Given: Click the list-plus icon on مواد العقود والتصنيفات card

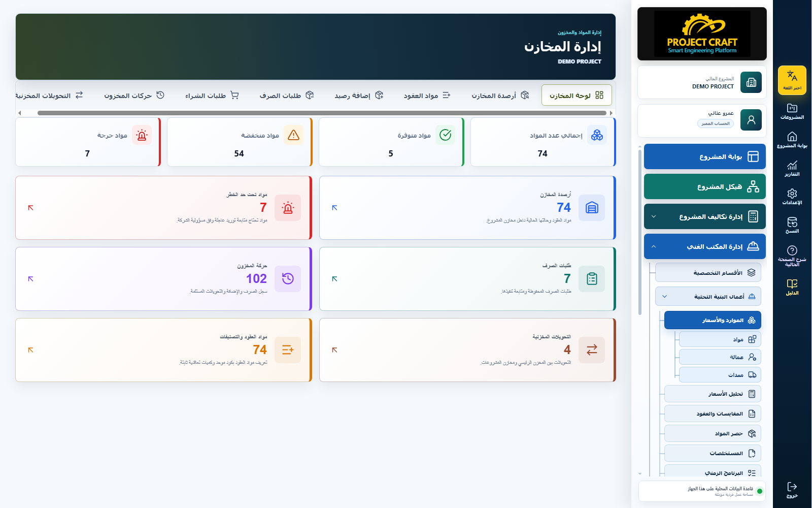Looking at the screenshot, I should pos(288,350).
